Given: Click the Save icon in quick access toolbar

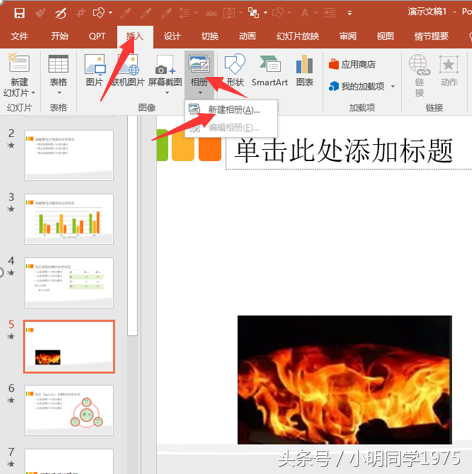Looking at the screenshot, I should click(x=19, y=13).
